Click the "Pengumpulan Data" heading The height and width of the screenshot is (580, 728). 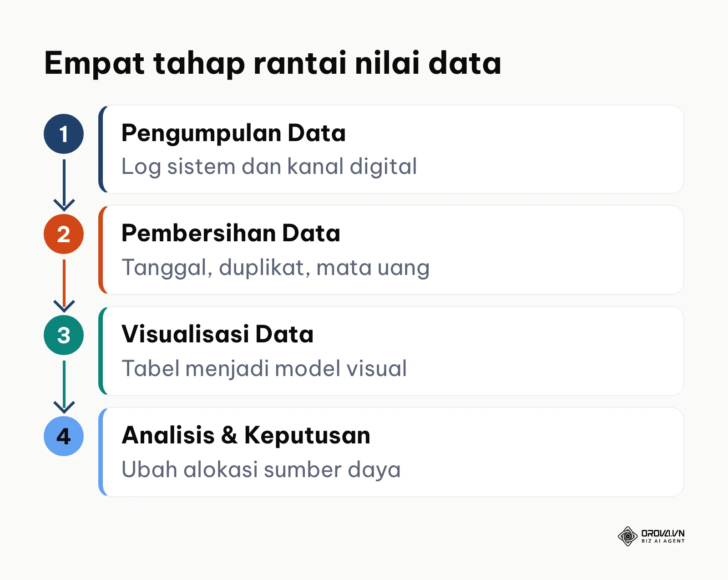[233, 134]
